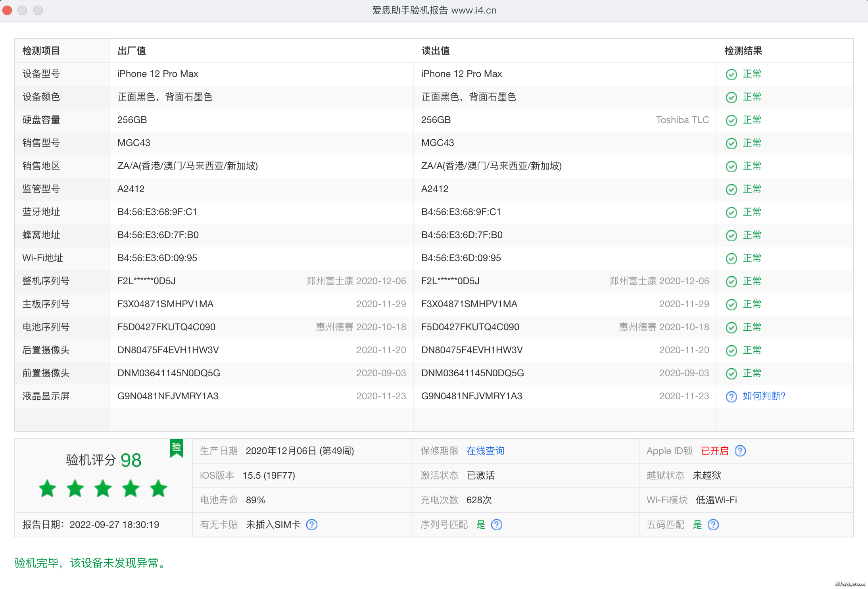
Task: Click green check icon for 设备型号
Action: [731, 74]
